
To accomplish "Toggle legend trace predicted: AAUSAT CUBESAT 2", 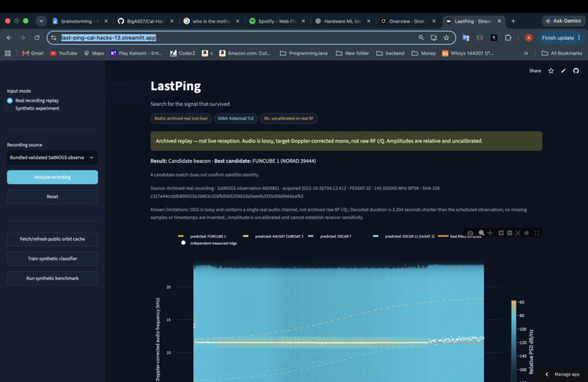I will (274, 236).
